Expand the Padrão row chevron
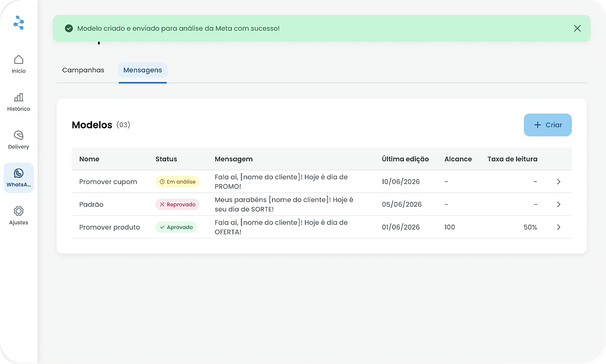The height and width of the screenshot is (364, 606). (558, 204)
